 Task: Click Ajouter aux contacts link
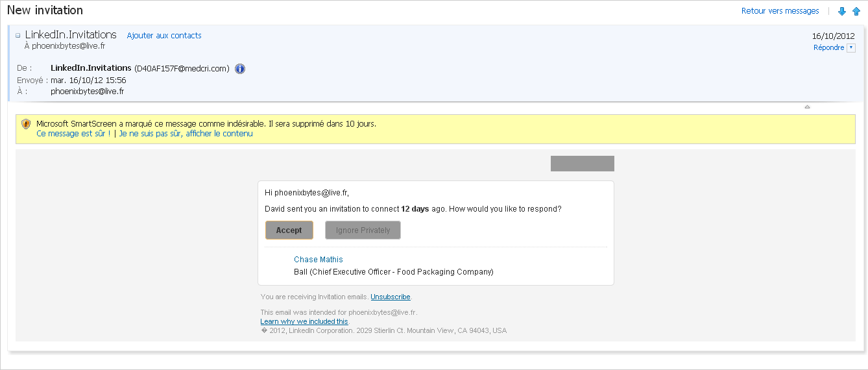(164, 36)
